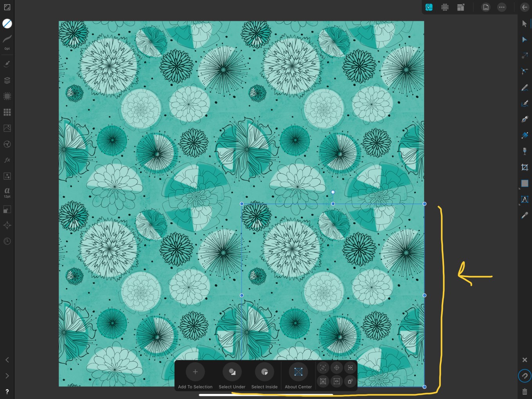Activate the Crop tool

click(525, 168)
